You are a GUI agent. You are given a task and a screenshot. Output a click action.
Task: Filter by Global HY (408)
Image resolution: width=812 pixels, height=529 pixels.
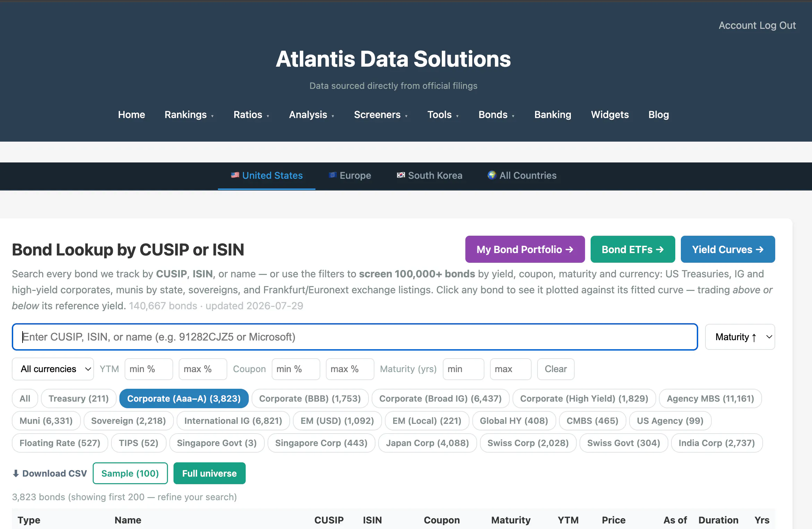(514, 421)
